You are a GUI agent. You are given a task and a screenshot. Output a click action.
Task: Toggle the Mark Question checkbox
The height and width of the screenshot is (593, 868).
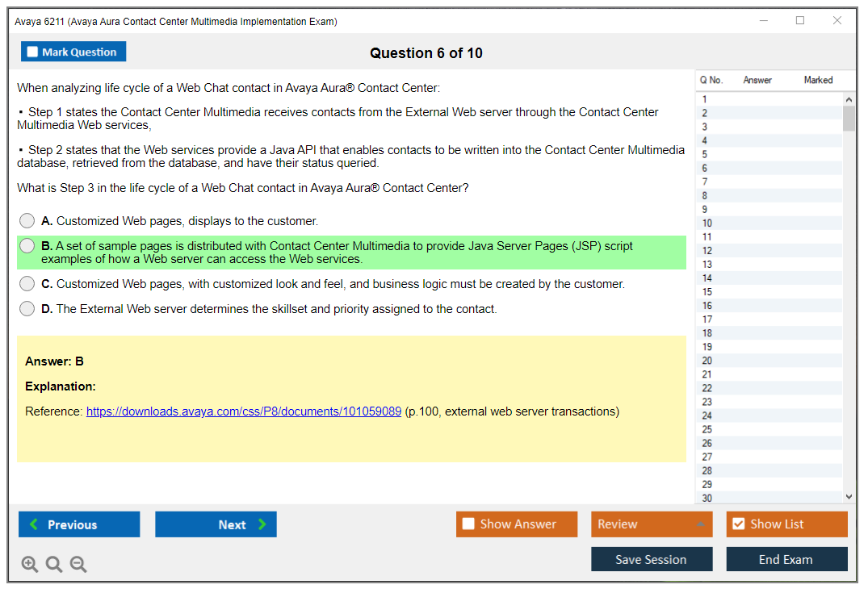click(x=33, y=52)
